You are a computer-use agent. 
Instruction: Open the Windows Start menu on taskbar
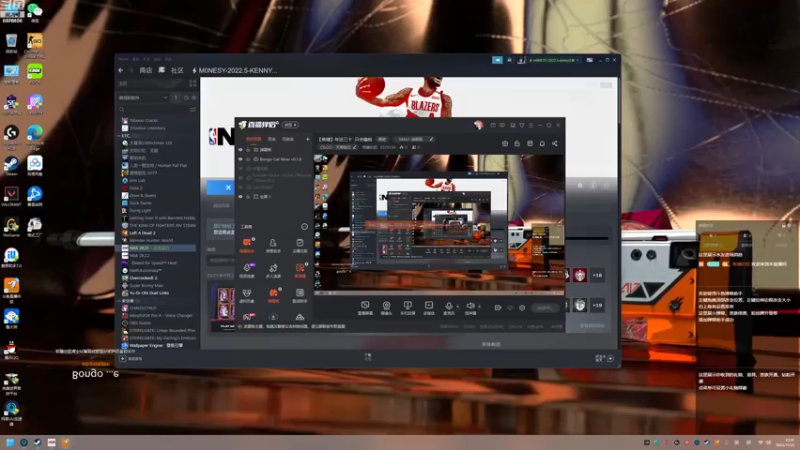pyautogui.click(x=10, y=442)
